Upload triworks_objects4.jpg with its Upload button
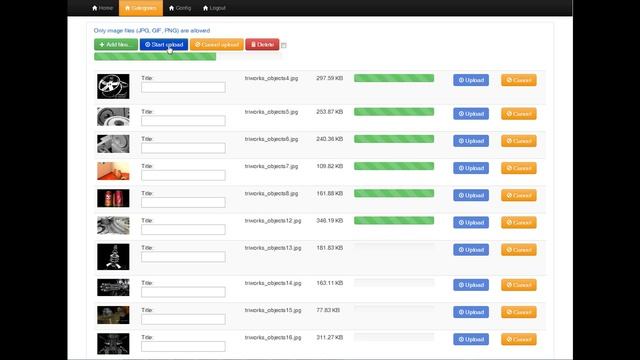Viewport: 640px width, 360px height. (471, 80)
